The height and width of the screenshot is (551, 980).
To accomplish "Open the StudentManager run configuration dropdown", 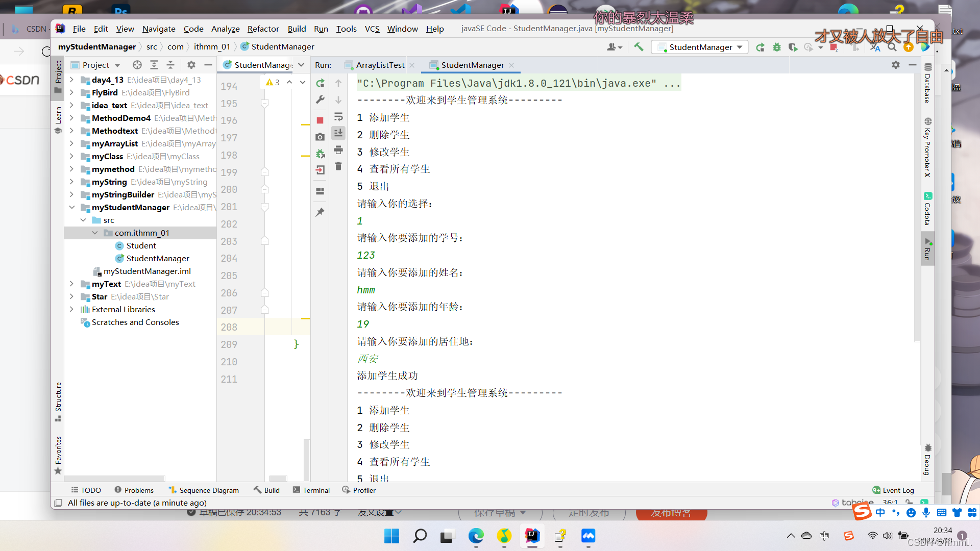I will tap(700, 47).
